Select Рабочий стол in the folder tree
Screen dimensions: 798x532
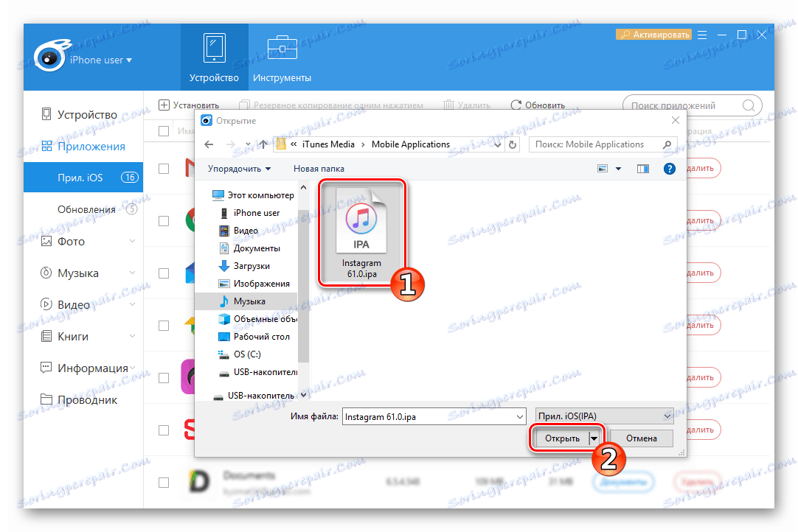click(254, 337)
